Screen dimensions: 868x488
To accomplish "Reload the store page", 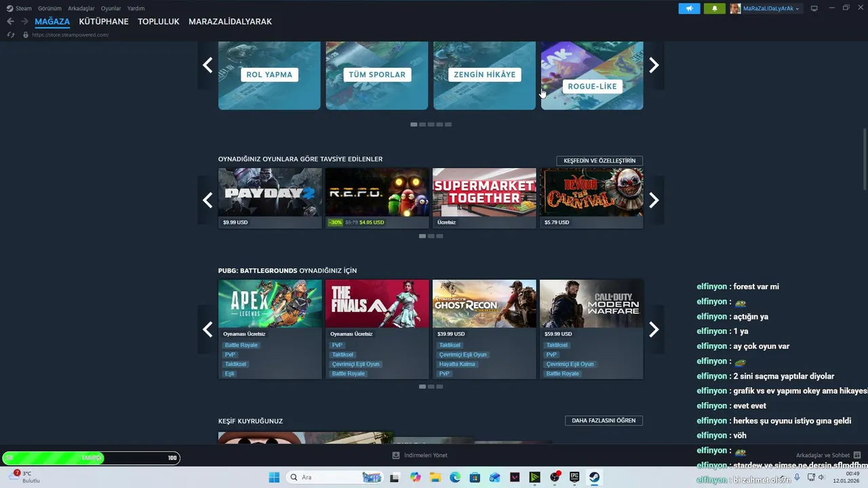I will [11, 35].
